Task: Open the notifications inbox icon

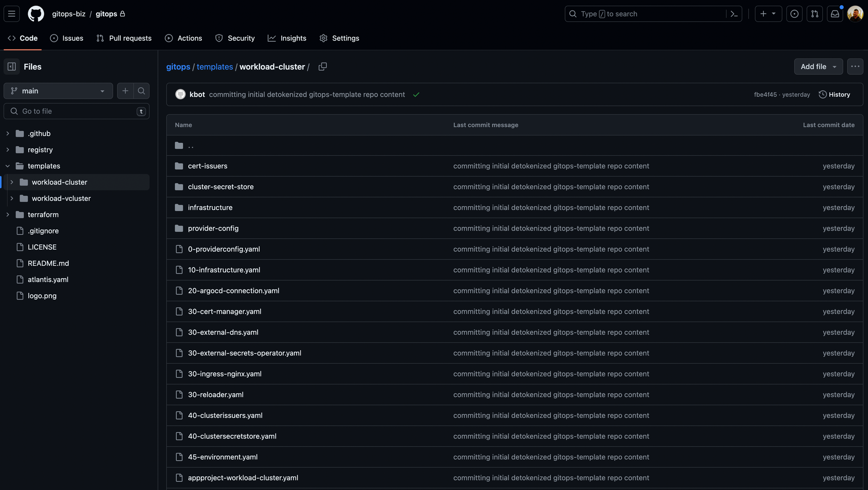Action: pos(835,14)
